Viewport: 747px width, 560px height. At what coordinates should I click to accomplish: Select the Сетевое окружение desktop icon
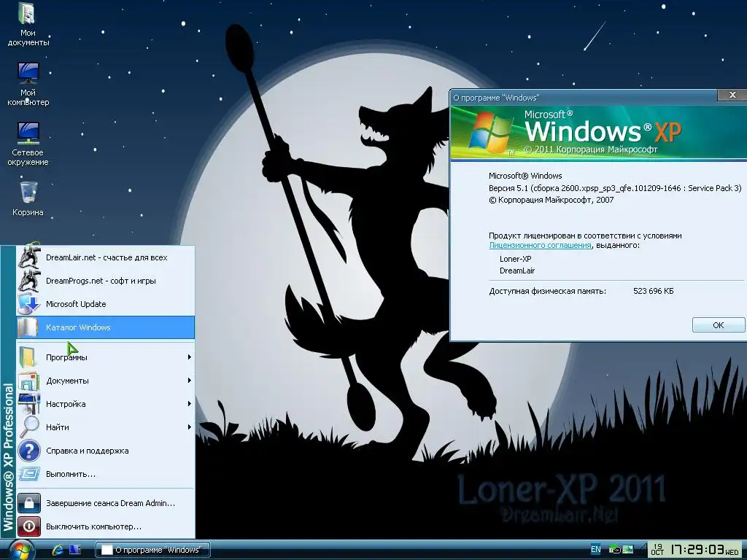click(x=28, y=144)
